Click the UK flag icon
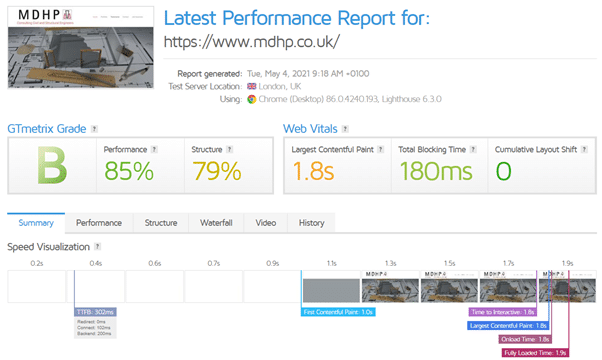602x360 pixels. [x=251, y=86]
